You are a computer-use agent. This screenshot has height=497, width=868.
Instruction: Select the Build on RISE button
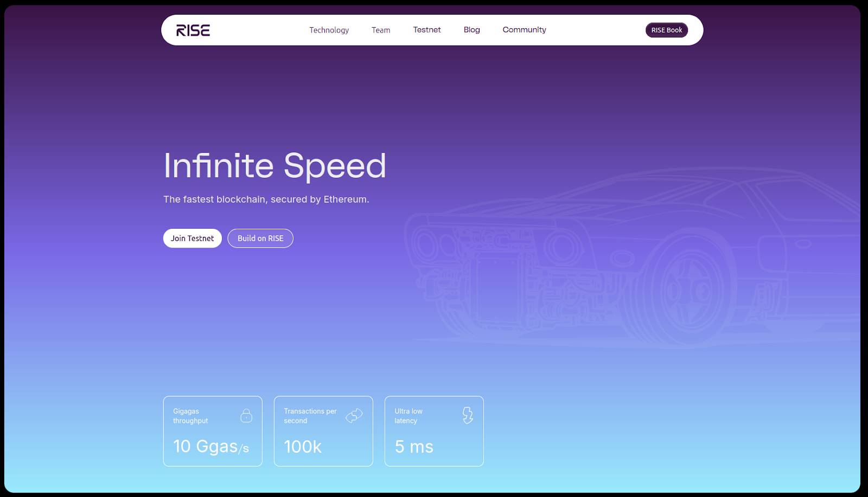point(260,238)
